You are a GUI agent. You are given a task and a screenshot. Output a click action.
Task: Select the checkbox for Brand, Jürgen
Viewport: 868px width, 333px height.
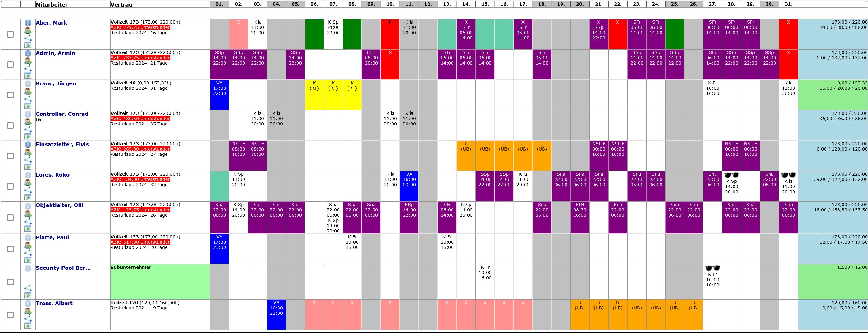[11, 95]
